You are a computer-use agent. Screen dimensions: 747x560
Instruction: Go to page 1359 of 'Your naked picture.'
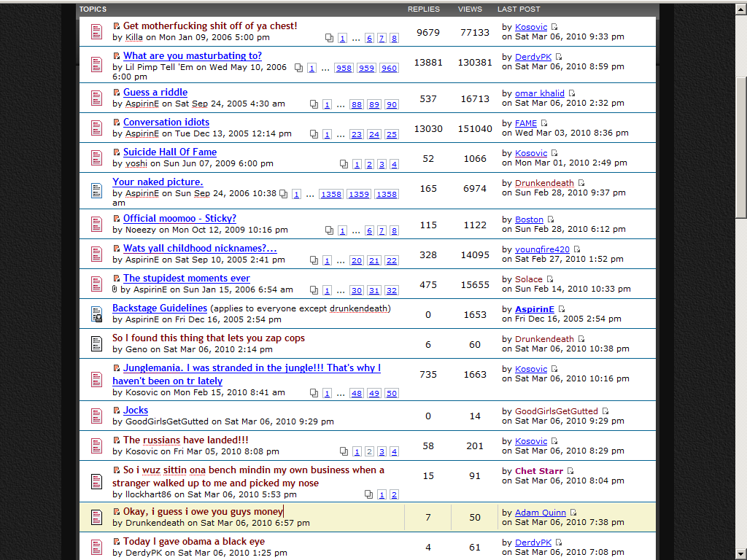[x=359, y=195]
